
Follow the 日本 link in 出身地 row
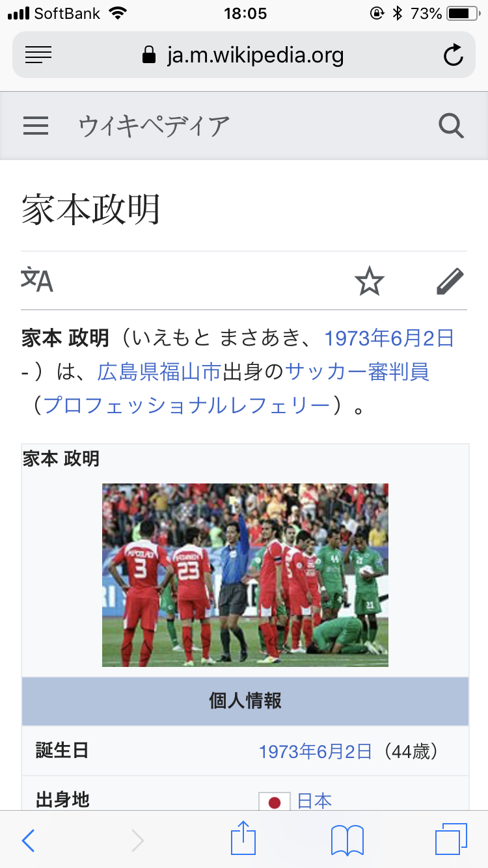[314, 800]
